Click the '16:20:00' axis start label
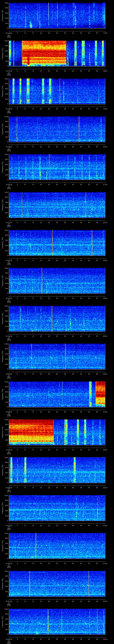Image resolution: width=114 pixels, height=644 pixels. coord(9,184)
